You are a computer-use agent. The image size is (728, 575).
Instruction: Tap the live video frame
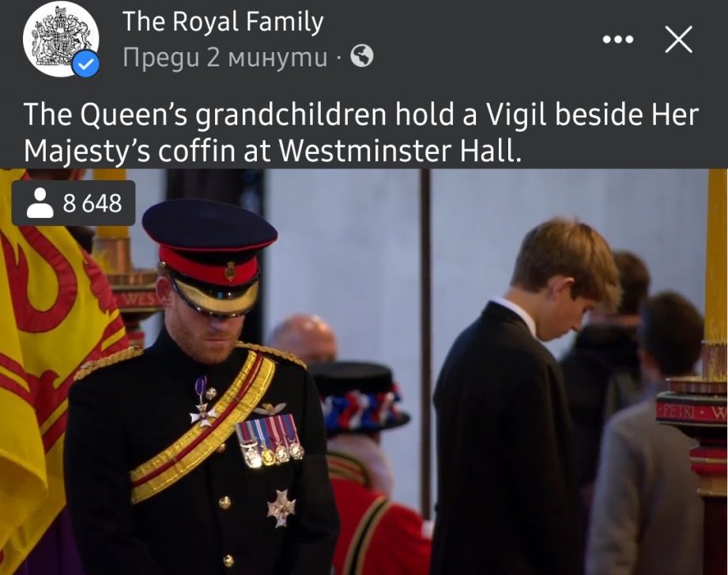(364, 372)
